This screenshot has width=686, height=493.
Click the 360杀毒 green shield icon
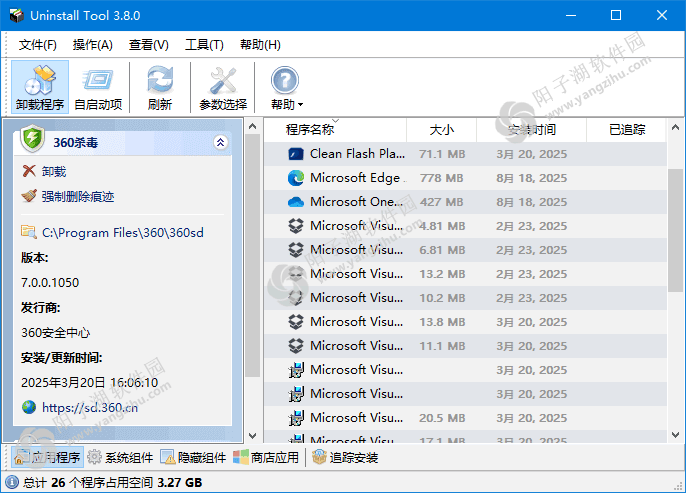click(x=33, y=138)
